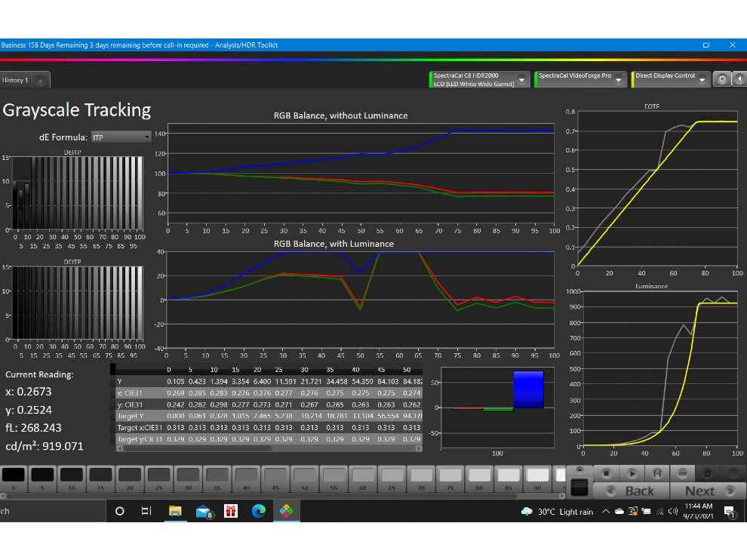Screen dimensions: 747x560
Task: Click the data table scroll right arrow
Action: (x=419, y=448)
